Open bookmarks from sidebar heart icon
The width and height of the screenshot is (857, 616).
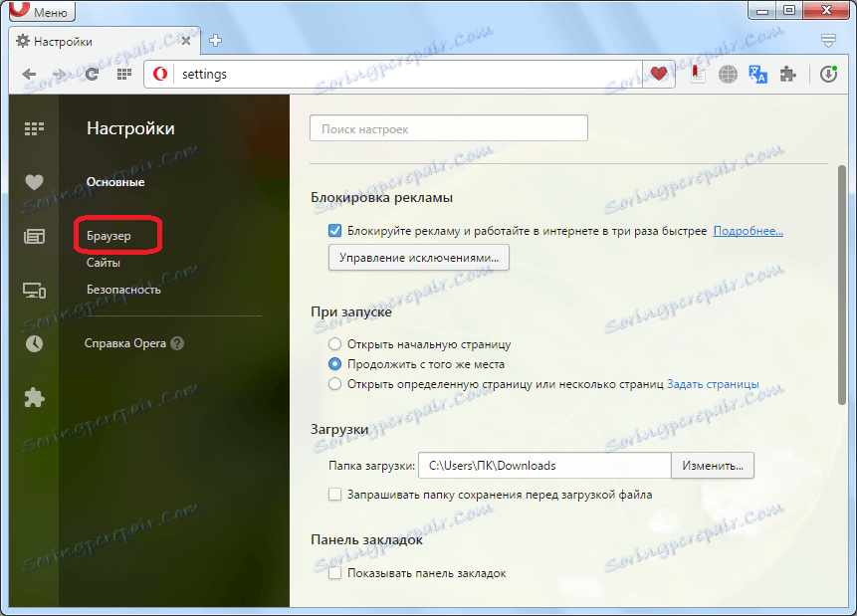click(x=34, y=182)
